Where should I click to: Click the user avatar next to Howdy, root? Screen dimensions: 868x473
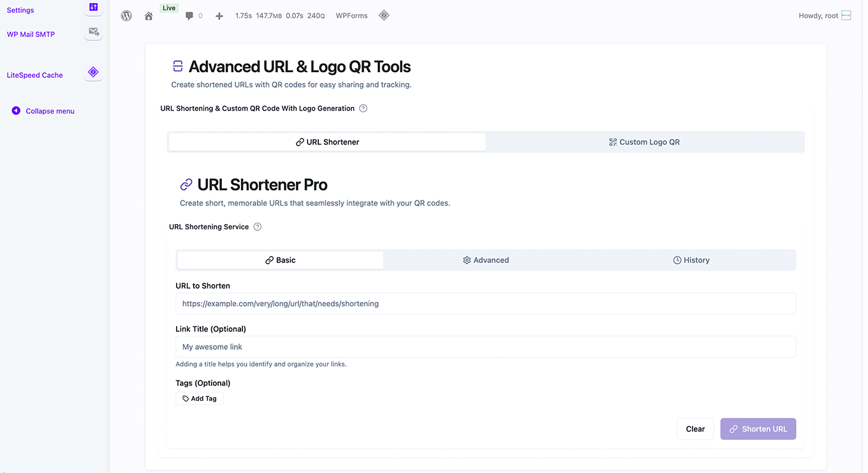[x=846, y=15]
